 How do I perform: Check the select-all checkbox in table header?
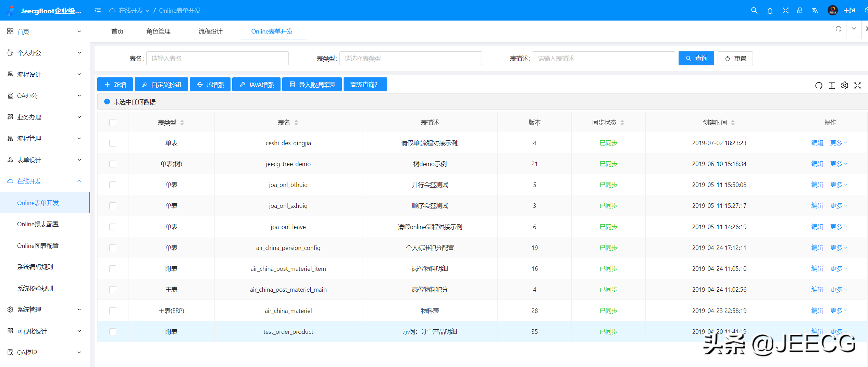click(x=113, y=122)
